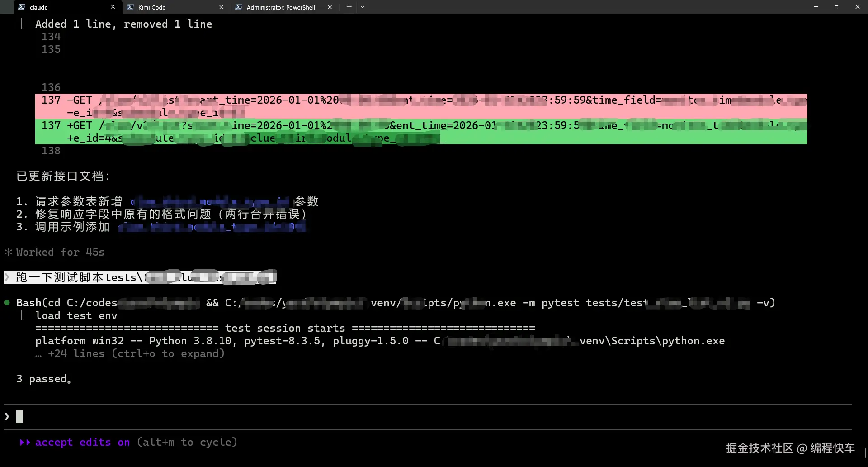
Task: Minimize the terminal window
Action: pos(816,7)
